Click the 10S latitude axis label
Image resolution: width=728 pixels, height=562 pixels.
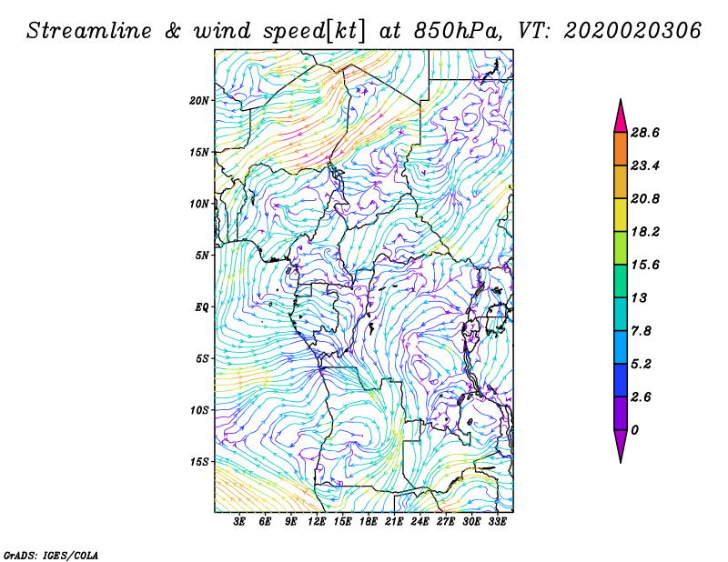click(x=199, y=410)
